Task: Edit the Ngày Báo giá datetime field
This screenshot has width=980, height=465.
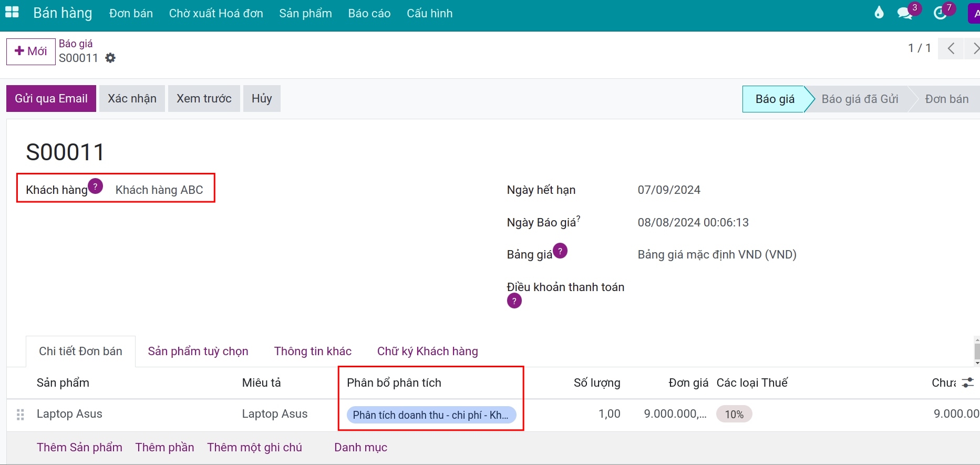Action: coord(693,222)
